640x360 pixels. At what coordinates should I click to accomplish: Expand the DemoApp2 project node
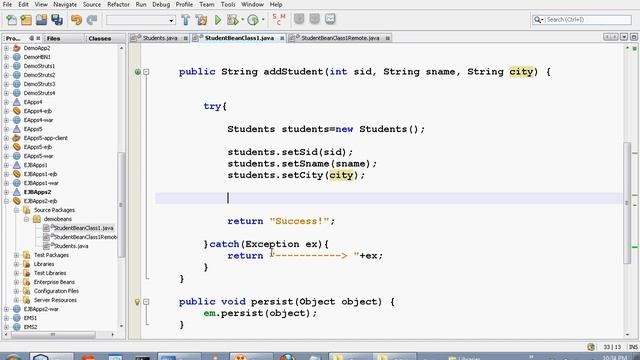7,48
